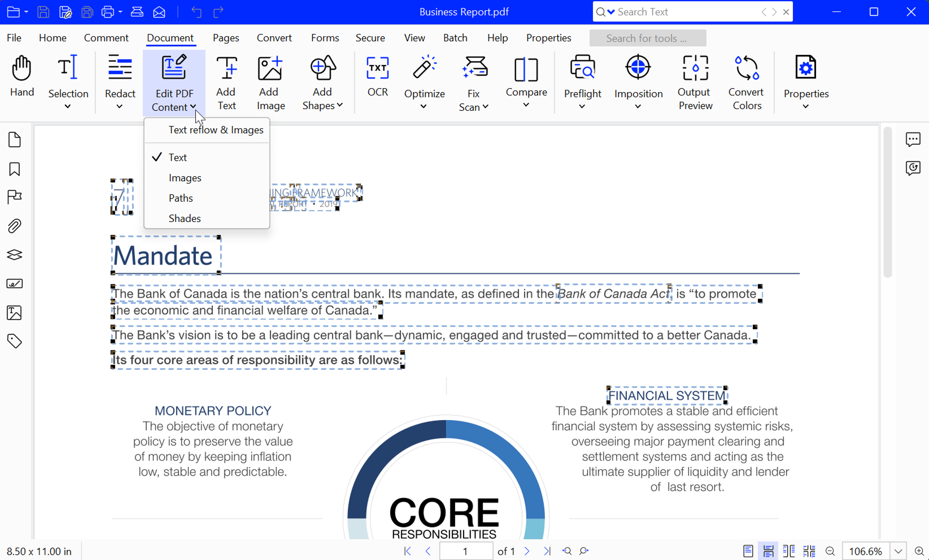
Task: Open the Preflight tool
Action: click(x=582, y=82)
